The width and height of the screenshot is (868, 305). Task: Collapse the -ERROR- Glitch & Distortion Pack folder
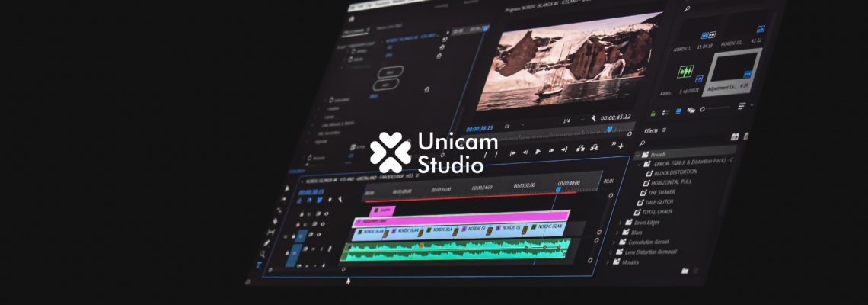click(640, 164)
